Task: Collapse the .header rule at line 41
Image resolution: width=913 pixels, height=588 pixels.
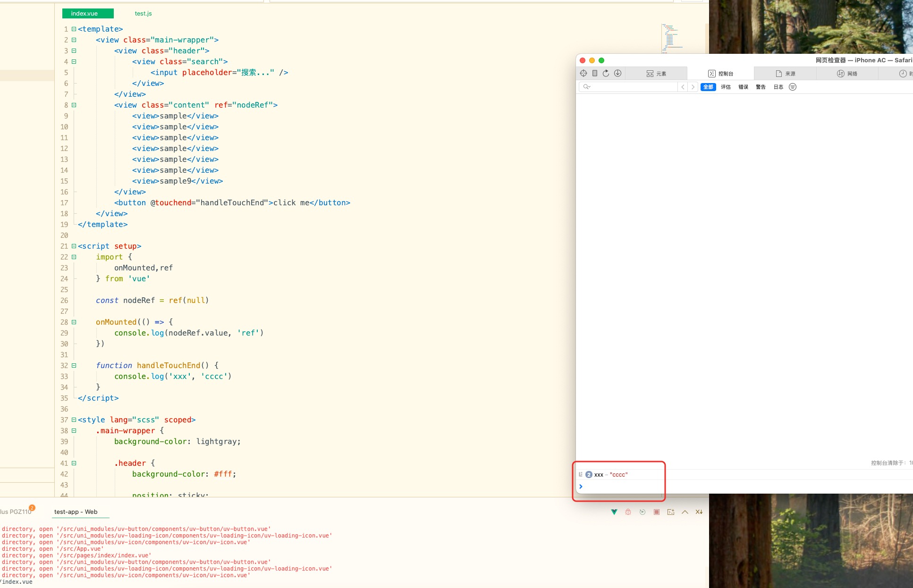Action: pos(74,463)
